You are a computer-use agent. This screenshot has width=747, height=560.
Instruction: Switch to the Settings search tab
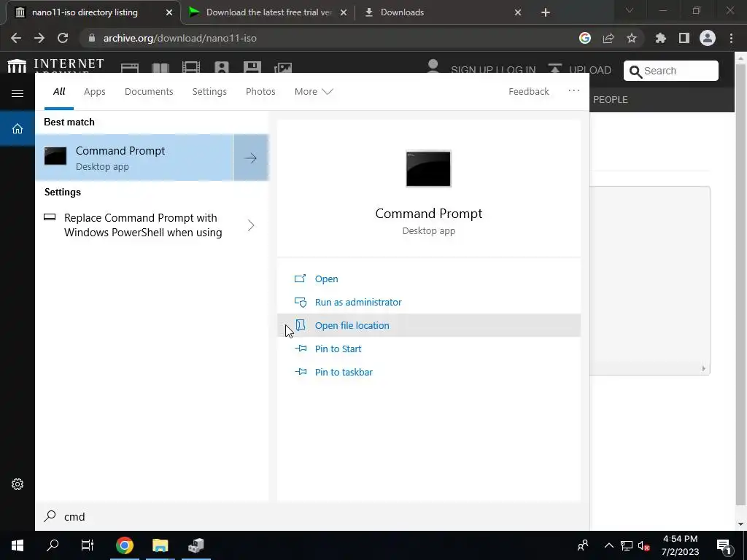tap(209, 91)
